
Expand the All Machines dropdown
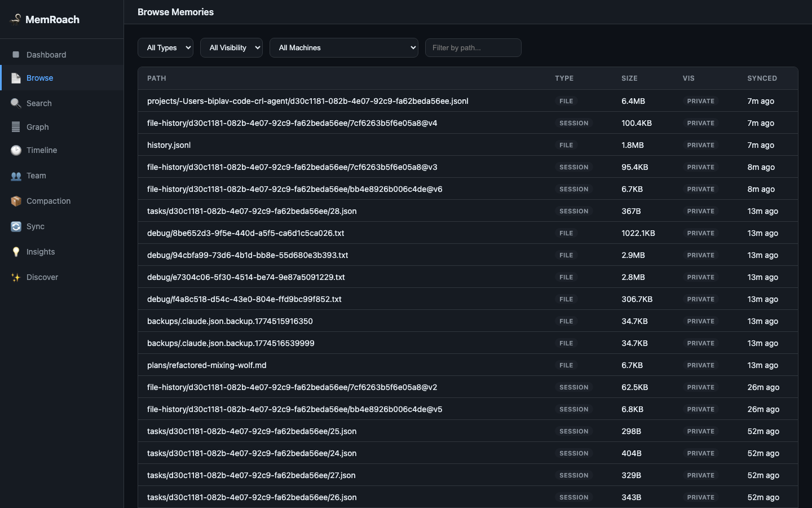pos(344,48)
